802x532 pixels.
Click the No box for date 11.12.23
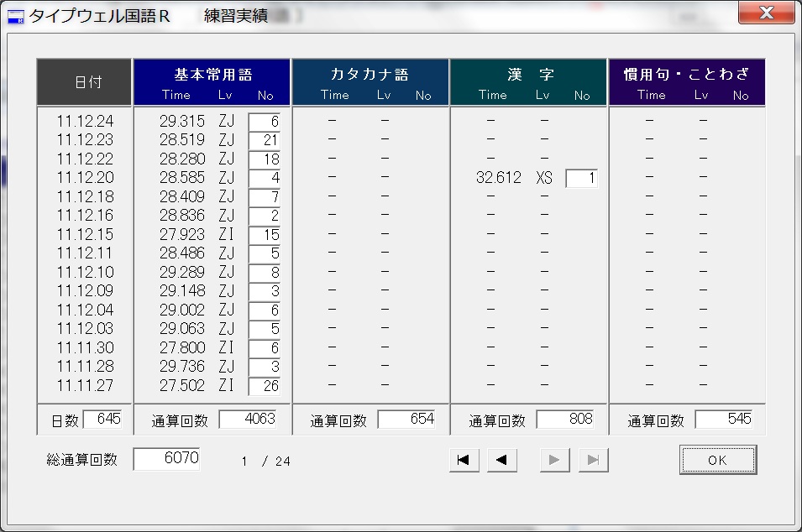[x=265, y=140]
